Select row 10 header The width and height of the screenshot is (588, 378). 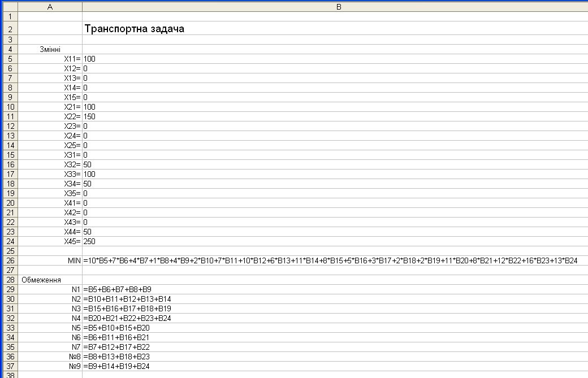(x=11, y=107)
